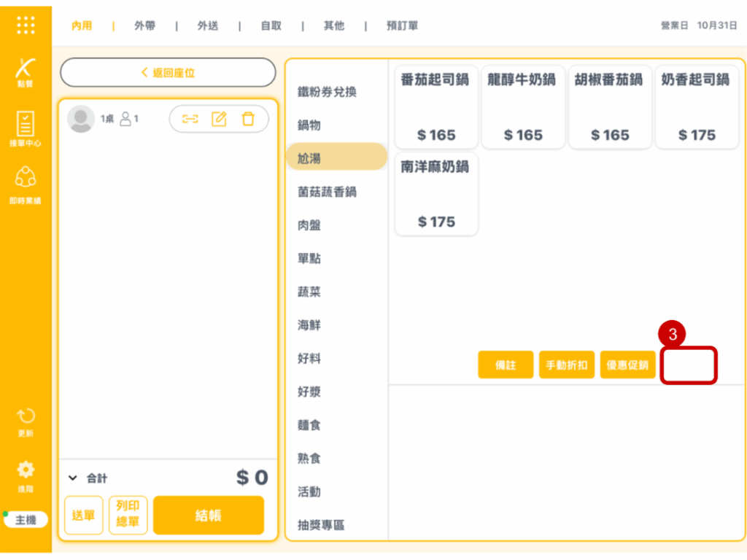This screenshot has width=747, height=560.
Task: Select the 海鮮 seafood category
Action: (x=309, y=325)
